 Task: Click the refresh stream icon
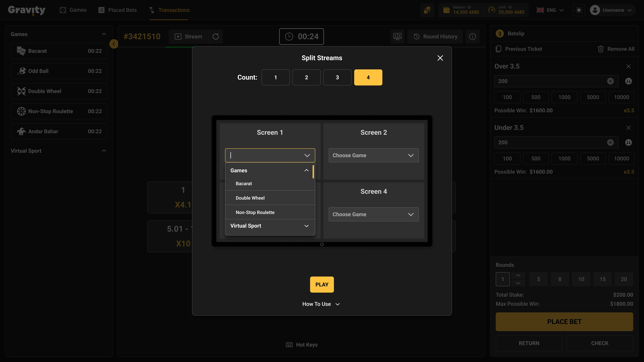coord(216,37)
